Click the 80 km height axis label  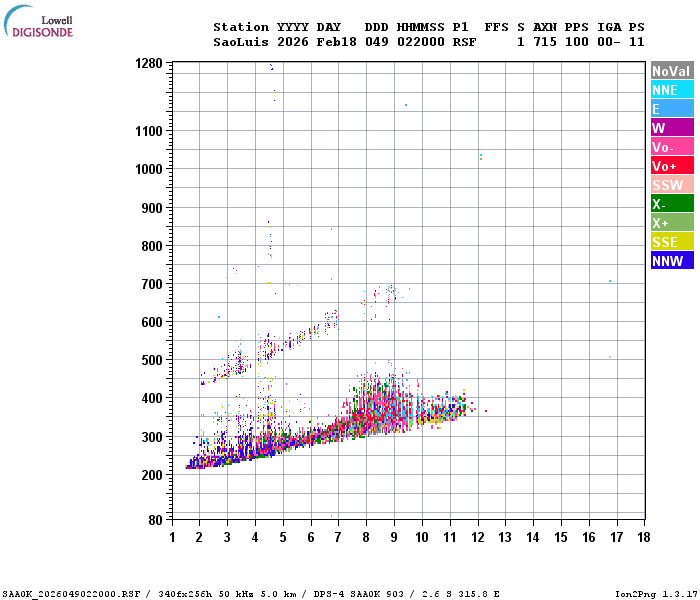pyautogui.click(x=156, y=520)
